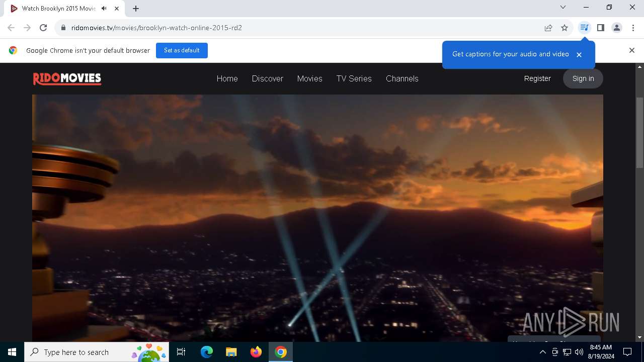Bookmark this page with the star icon
Screen dimensions: 644x362
tap(565, 28)
